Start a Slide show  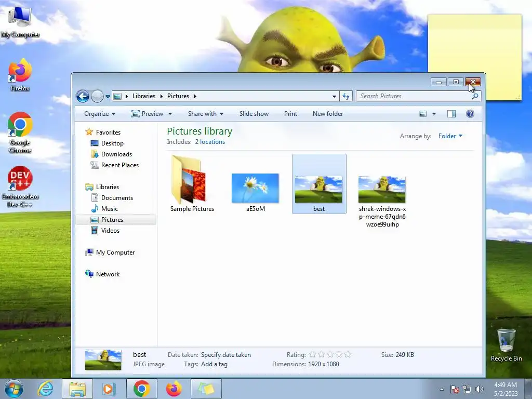coord(254,114)
